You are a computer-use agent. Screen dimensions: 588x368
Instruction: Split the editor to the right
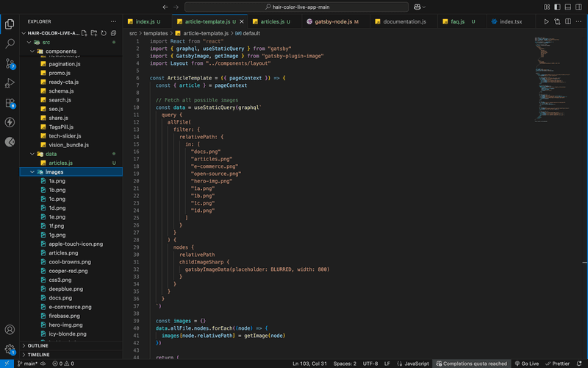click(x=568, y=21)
